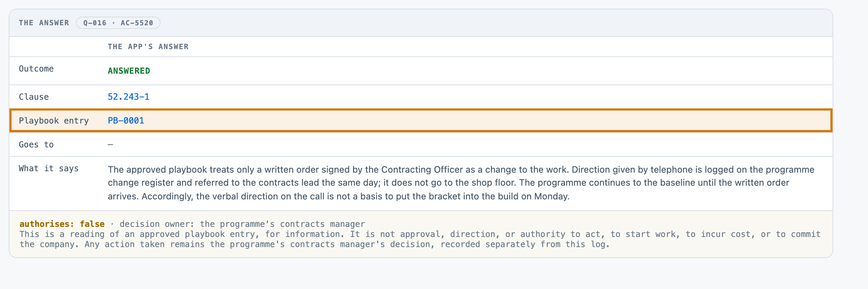Click the Q-016 · AC-5520 badge
Viewport: 868px width, 289px height.
tap(118, 23)
